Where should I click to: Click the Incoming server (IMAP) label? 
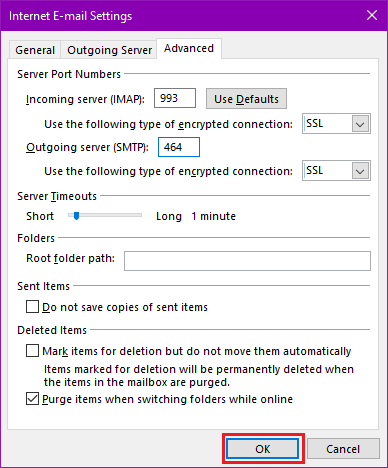point(85,99)
